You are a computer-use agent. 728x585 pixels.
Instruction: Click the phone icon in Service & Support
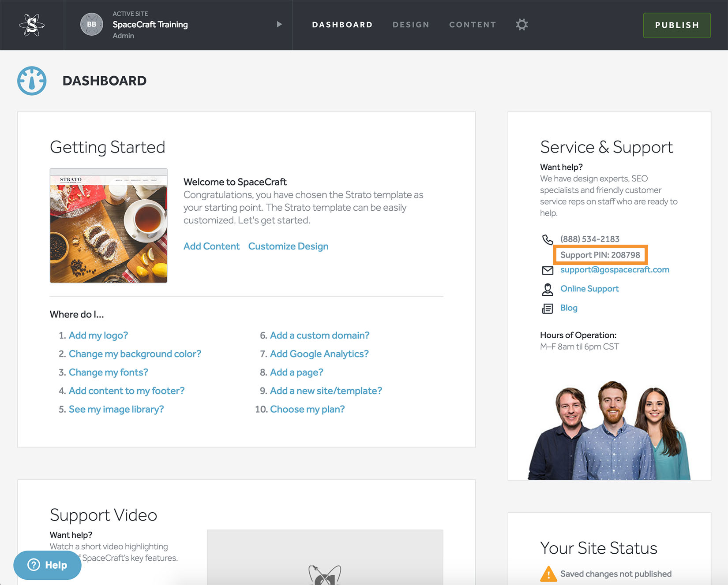548,239
